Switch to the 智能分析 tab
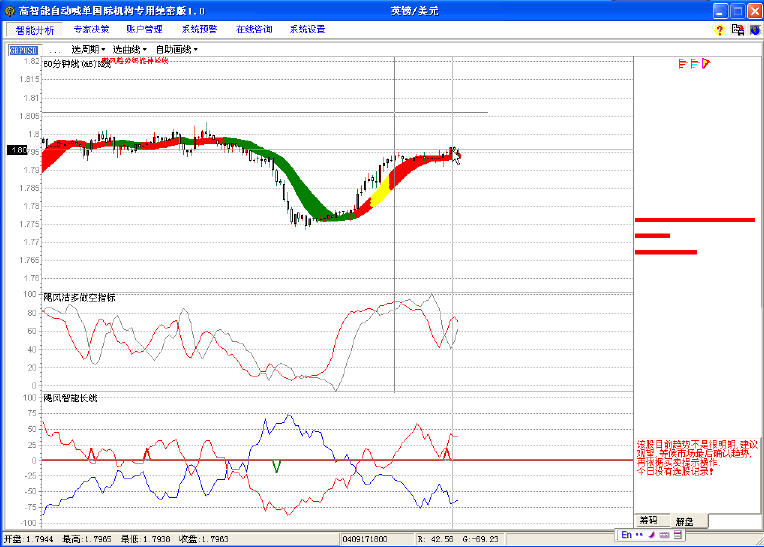 [x=34, y=30]
